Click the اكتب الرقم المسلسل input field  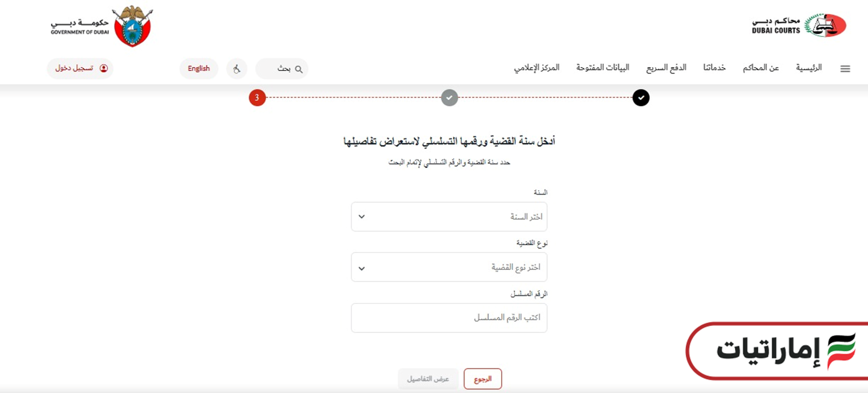pos(448,317)
